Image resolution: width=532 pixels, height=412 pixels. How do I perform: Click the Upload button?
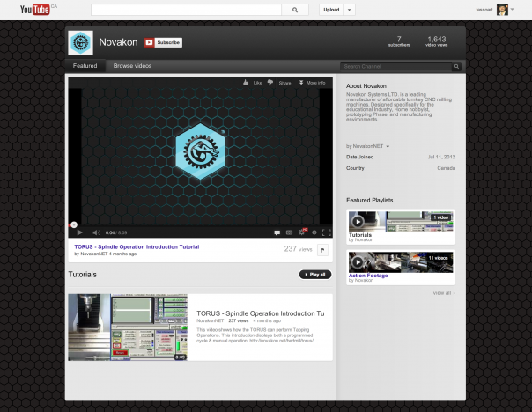(331, 10)
